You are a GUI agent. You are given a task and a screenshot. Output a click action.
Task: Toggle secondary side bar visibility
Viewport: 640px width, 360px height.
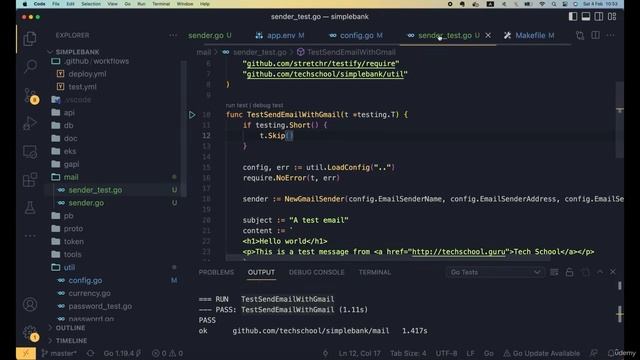(x=599, y=17)
